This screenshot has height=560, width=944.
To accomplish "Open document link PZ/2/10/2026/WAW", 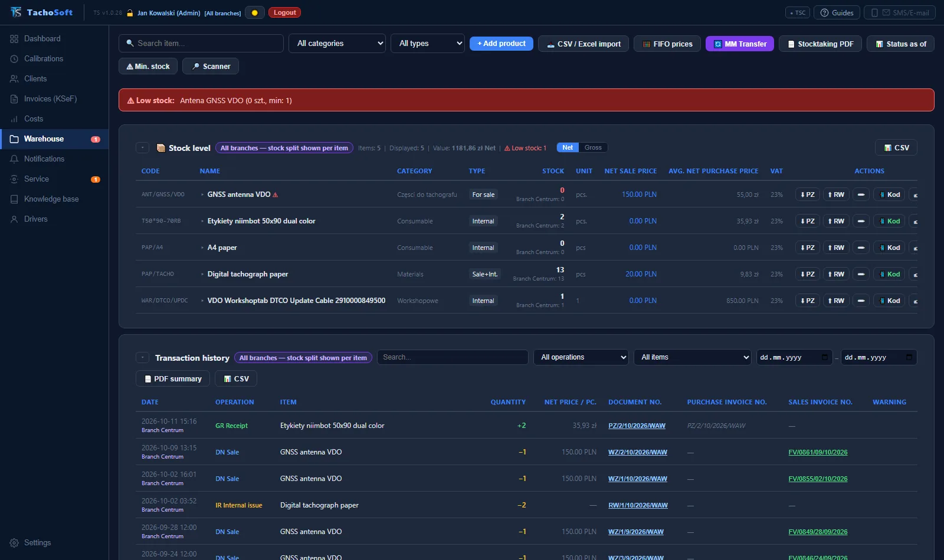I will pos(637,426).
